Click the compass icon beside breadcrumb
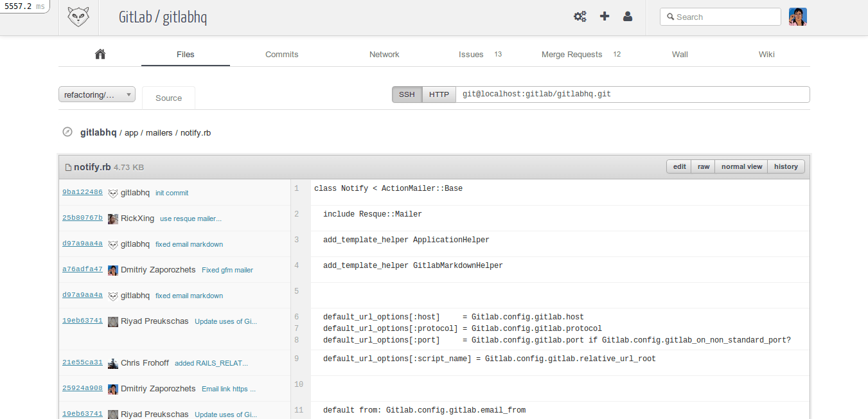The image size is (868, 419). [67, 132]
